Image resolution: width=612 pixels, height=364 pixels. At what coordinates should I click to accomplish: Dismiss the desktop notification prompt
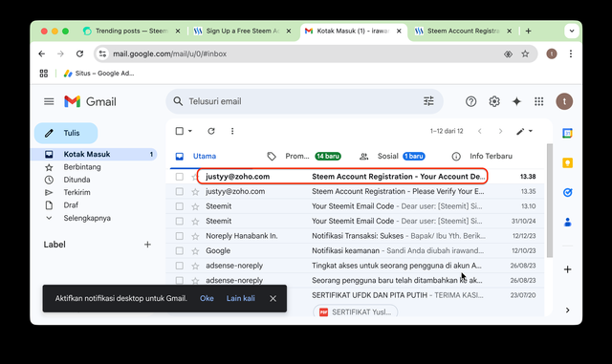pyautogui.click(x=273, y=298)
